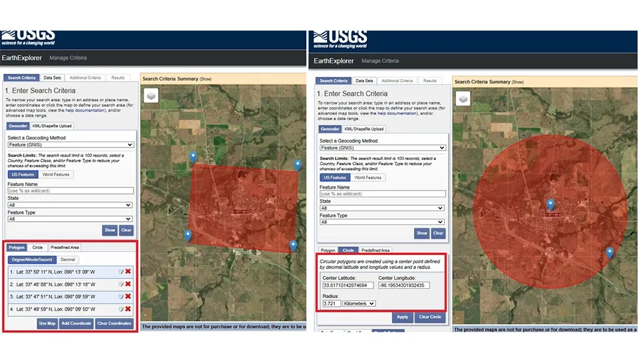
Task: Delete coordinate 1 with red X
Action: tap(128, 271)
